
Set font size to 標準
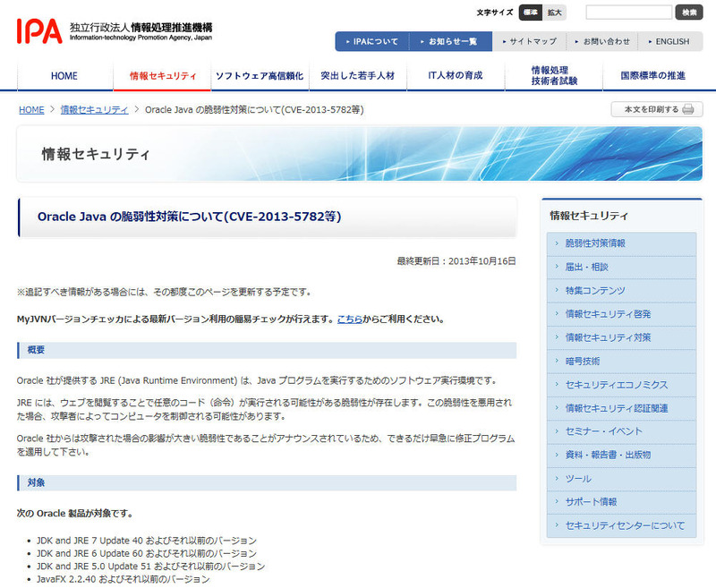[x=530, y=13]
